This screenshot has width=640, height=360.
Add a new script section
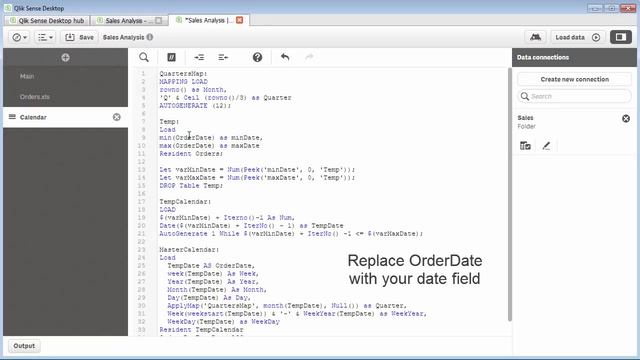(65, 58)
